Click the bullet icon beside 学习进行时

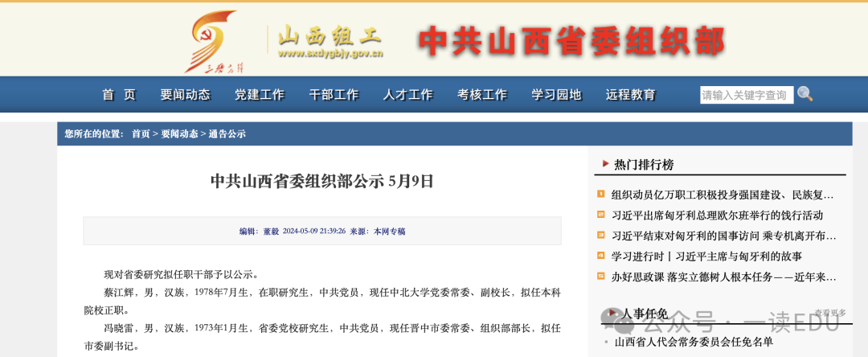coord(601,256)
